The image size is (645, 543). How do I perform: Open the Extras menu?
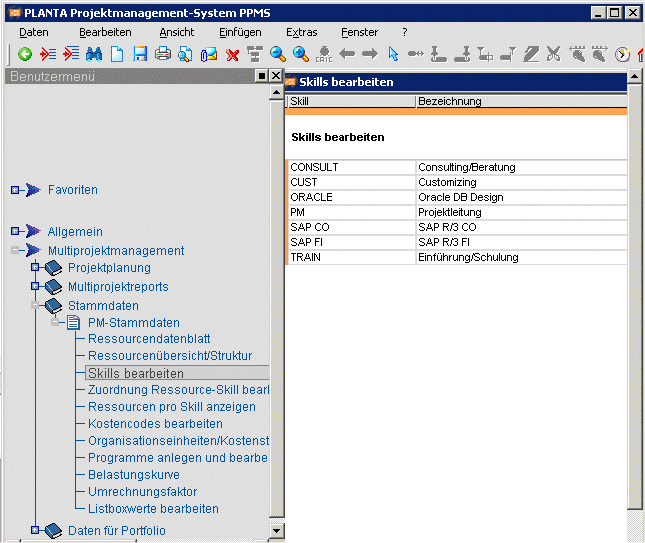(x=302, y=32)
